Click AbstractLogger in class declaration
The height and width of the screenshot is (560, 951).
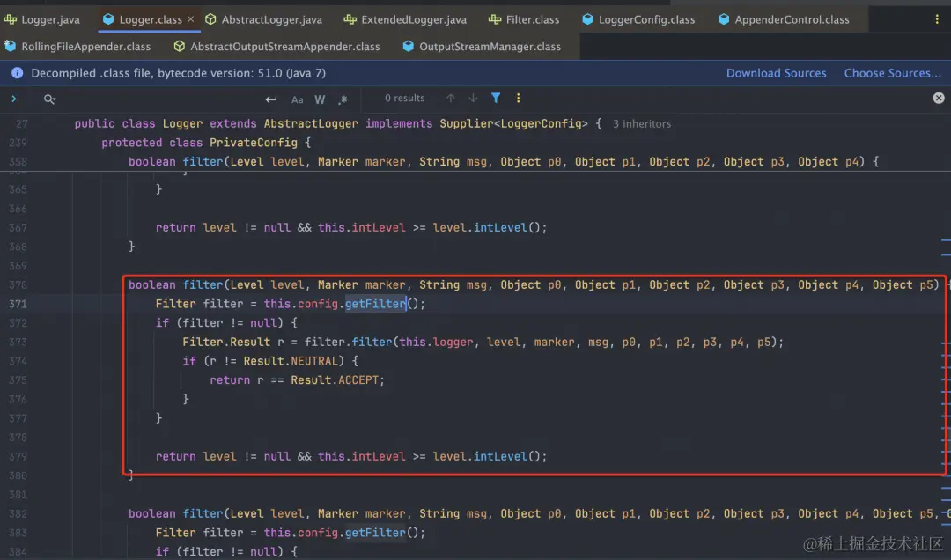pos(311,124)
